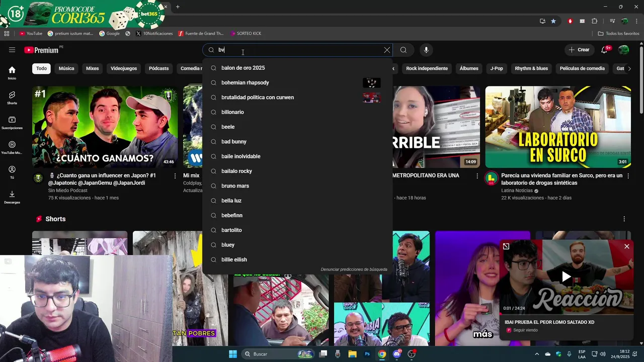Select Películas de comedia chip
The width and height of the screenshot is (644, 362).
point(582,68)
